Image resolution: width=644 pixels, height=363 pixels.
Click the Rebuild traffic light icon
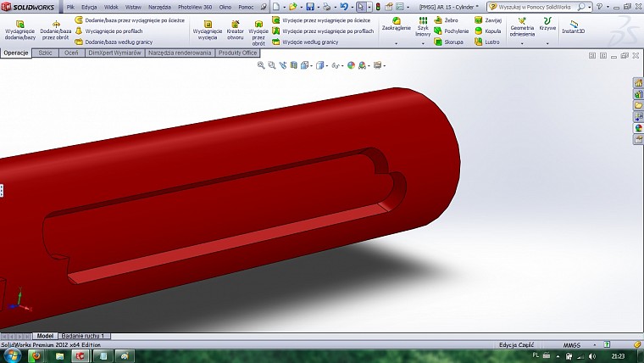pyautogui.click(x=378, y=7)
